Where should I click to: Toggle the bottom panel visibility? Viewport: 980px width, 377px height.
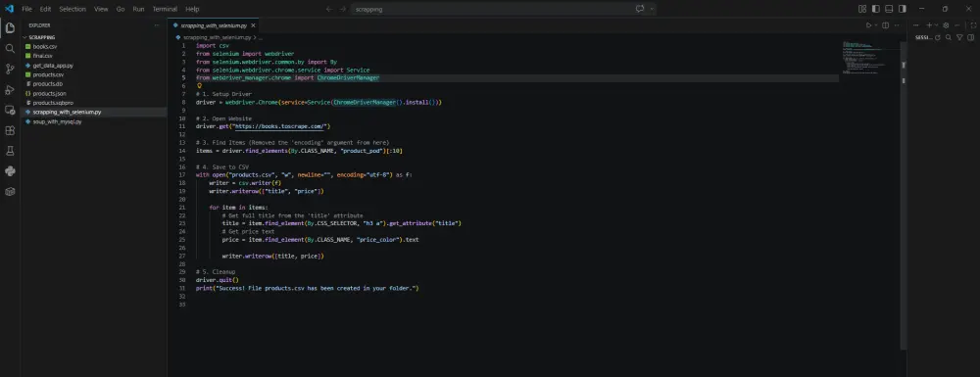click(889, 9)
